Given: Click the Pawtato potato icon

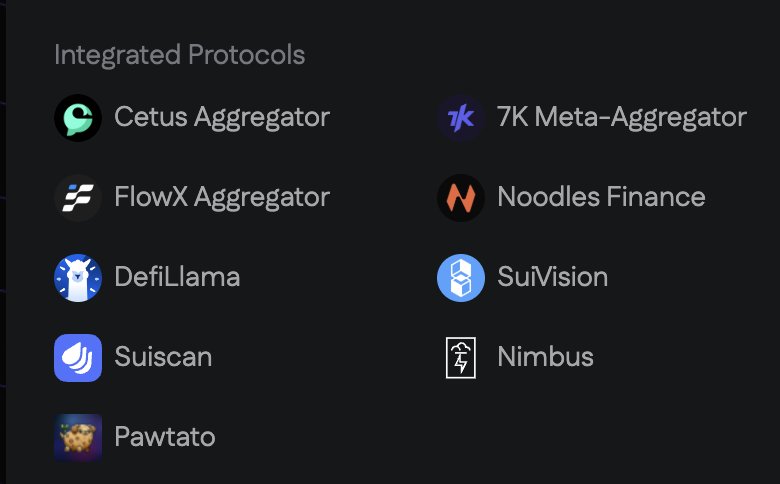Looking at the screenshot, I should (x=78, y=438).
